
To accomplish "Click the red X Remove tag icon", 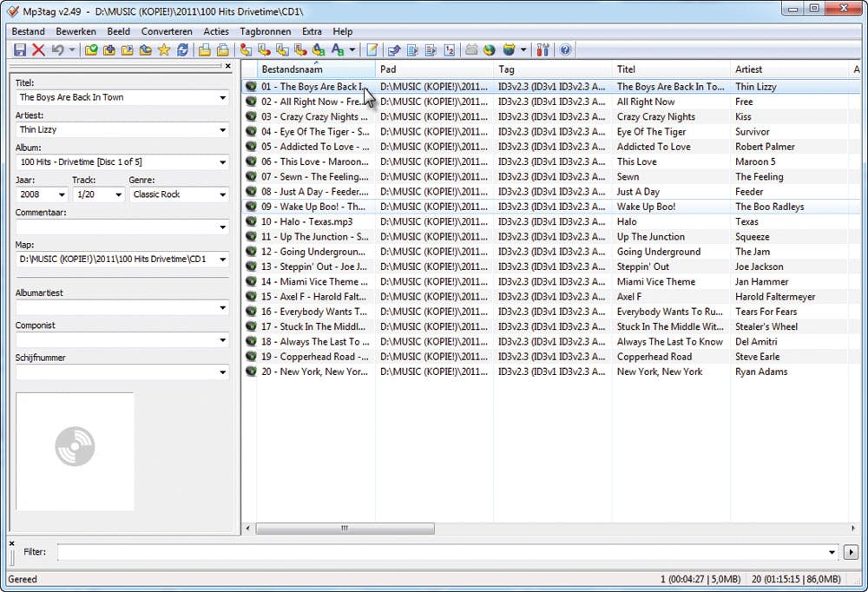I will point(38,49).
